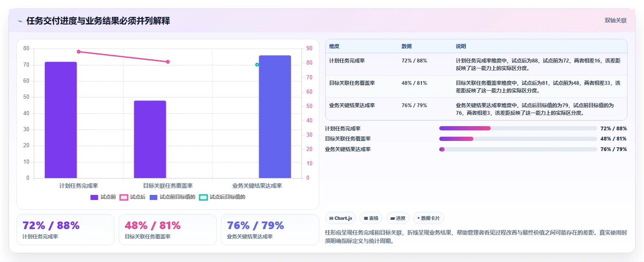
Task: Click the 76% / 79% table cell
Action: pyautogui.click(x=414, y=105)
